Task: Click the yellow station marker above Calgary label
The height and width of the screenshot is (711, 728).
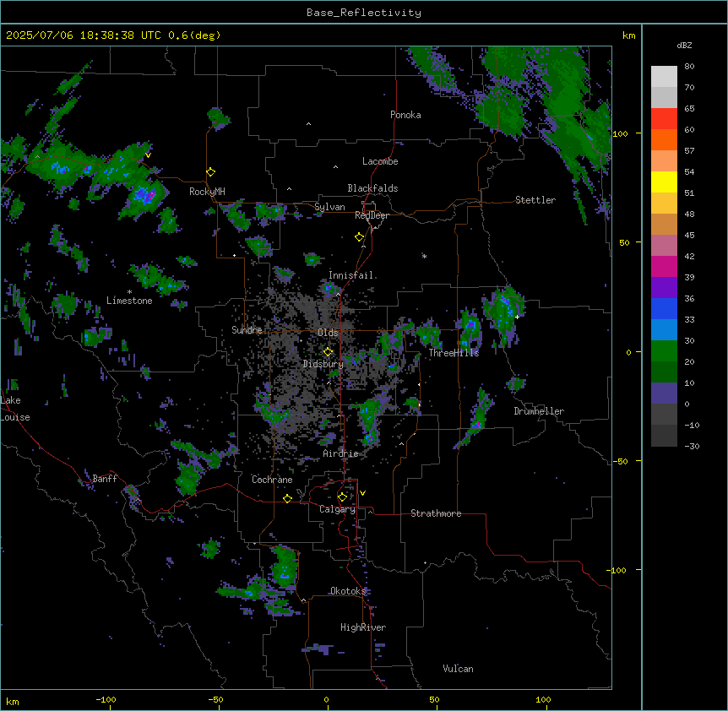Action: 342,497
